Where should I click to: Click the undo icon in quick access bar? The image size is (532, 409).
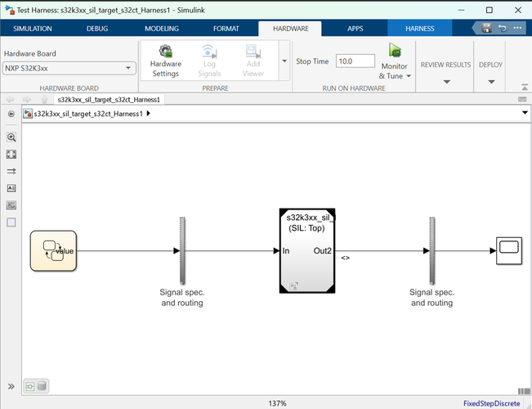point(502,28)
